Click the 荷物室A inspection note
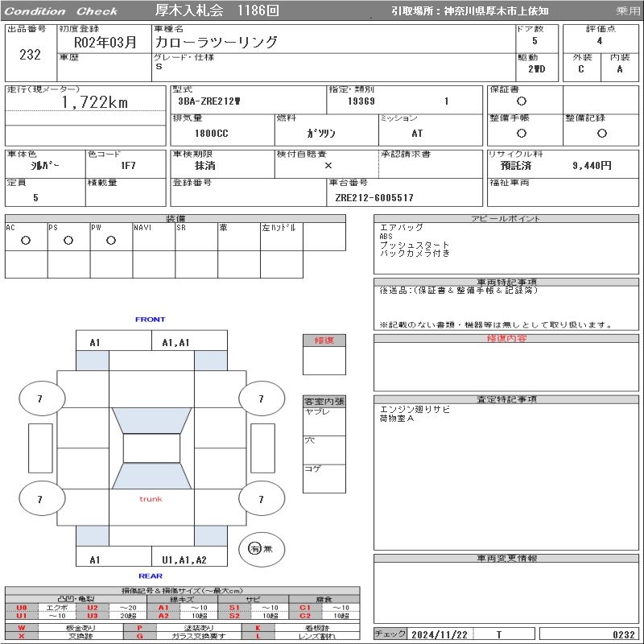This screenshot has height=644, width=644. coord(397,419)
